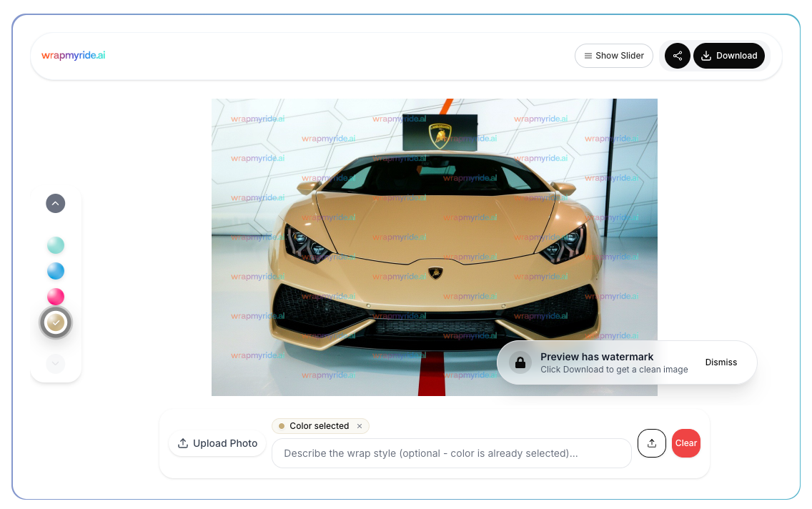Choose the blue wrap color swatch

coord(55,270)
